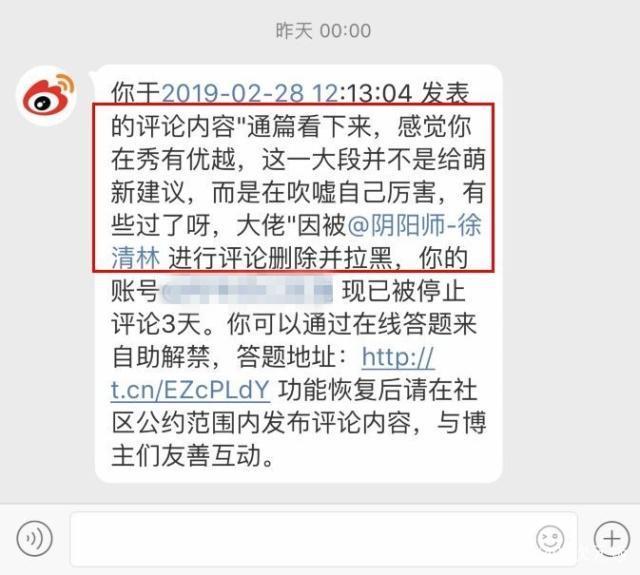Tap the 昨天 00:00 timestamp
Screen dimensions: 640x575
(x=323, y=31)
